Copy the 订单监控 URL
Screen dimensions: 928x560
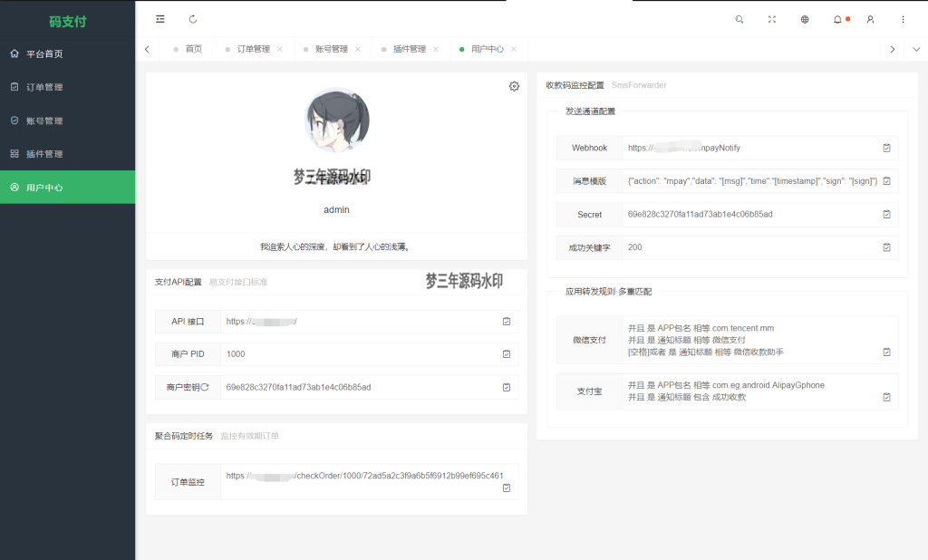click(507, 488)
